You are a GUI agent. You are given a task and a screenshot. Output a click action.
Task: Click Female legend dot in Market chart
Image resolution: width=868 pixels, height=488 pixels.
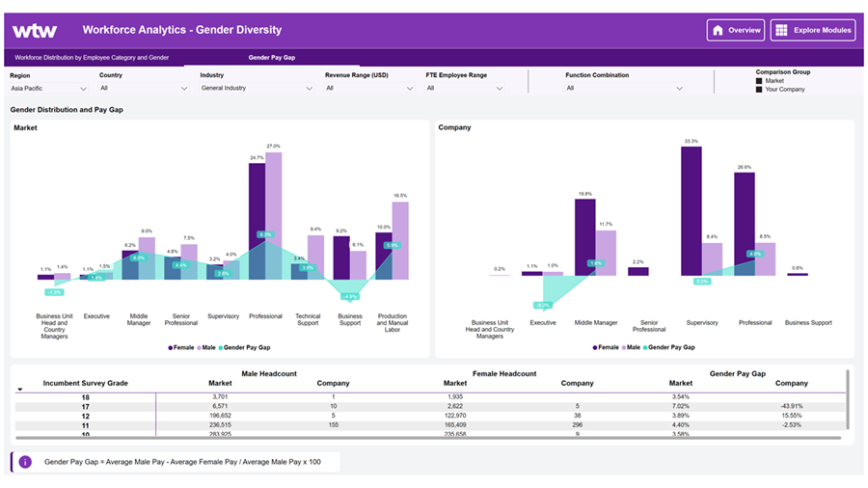click(x=171, y=348)
